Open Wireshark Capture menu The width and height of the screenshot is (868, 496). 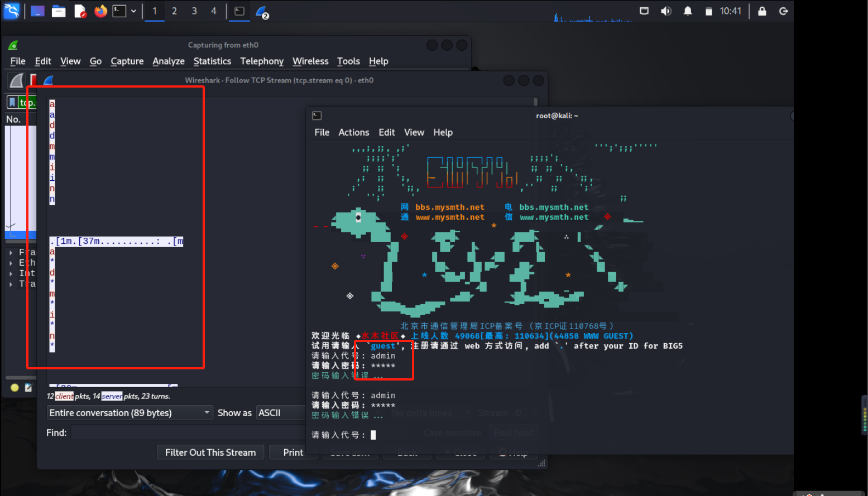[x=127, y=61]
